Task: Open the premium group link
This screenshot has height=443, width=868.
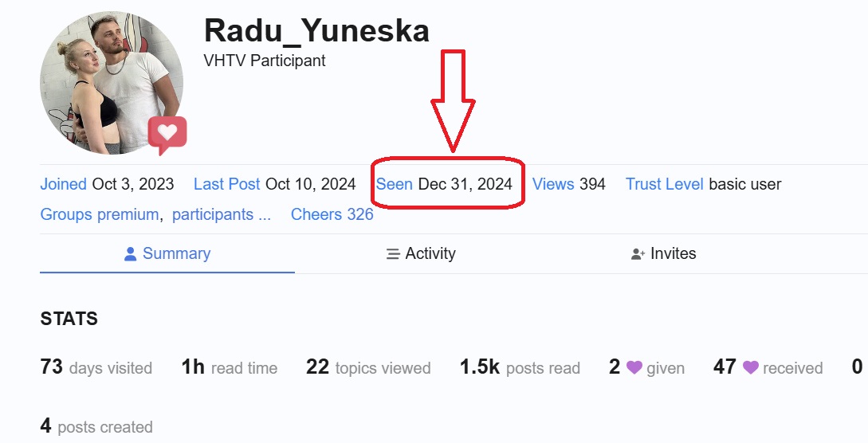Action: coord(128,214)
